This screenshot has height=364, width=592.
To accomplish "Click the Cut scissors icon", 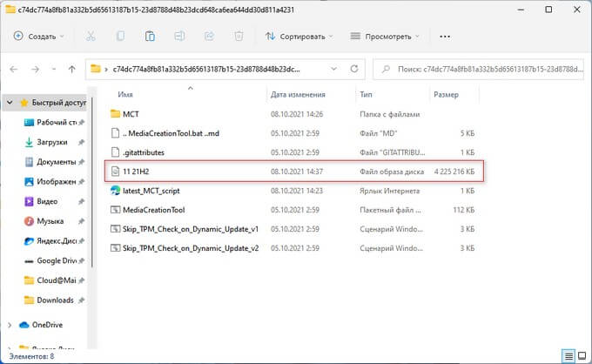I will coord(91,37).
